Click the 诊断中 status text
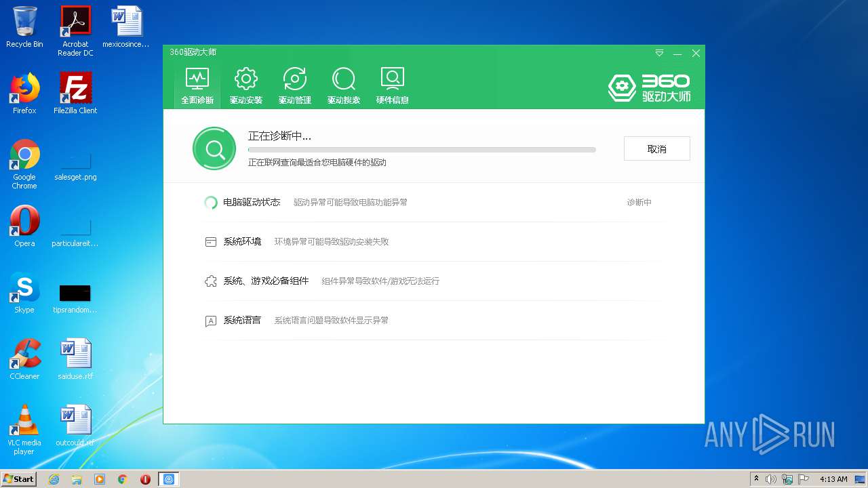This screenshot has height=488, width=868. [x=639, y=202]
